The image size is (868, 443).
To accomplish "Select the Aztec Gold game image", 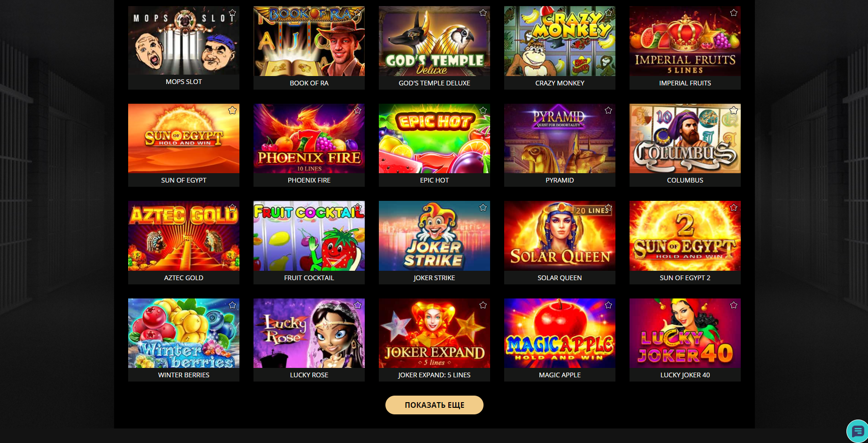I will pos(184,236).
